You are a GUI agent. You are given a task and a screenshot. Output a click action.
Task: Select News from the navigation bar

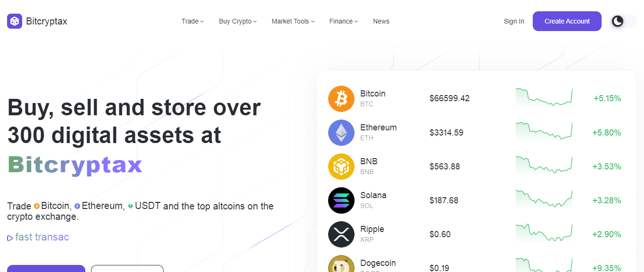pyautogui.click(x=381, y=21)
